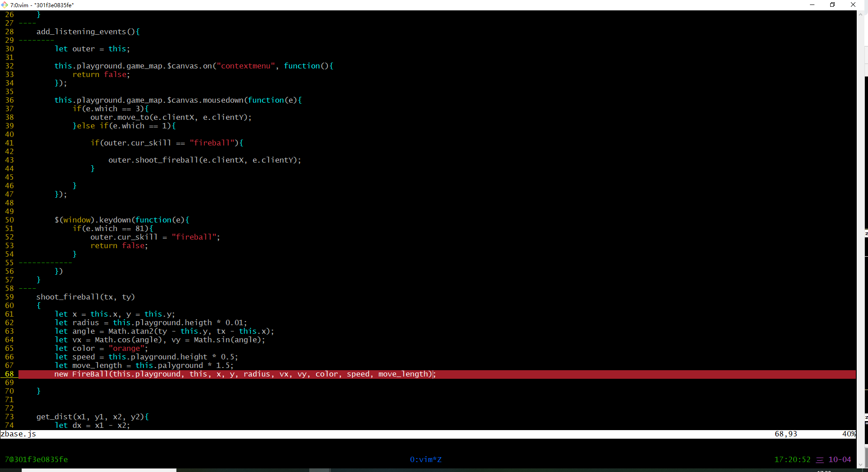The height and width of the screenshot is (472, 868).
Task: Click the scrollbar down arrow
Action: point(860,464)
